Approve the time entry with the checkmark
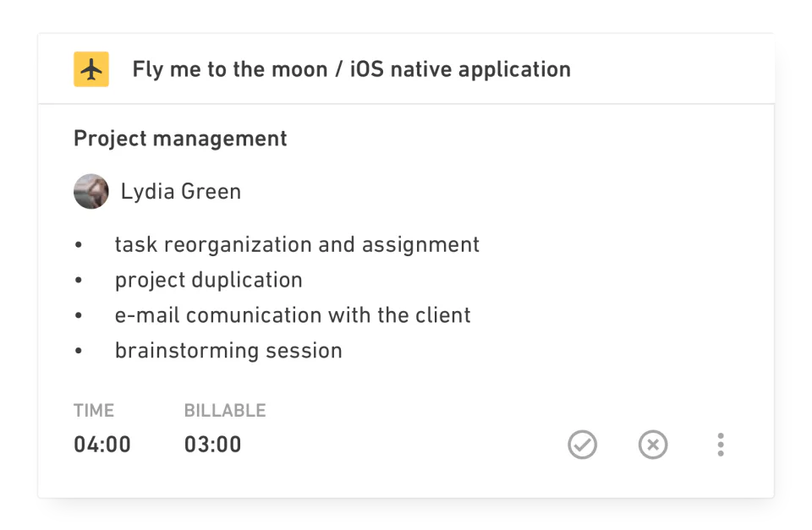Image resolution: width=812 pixels, height=530 pixels. (x=583, y=444)
